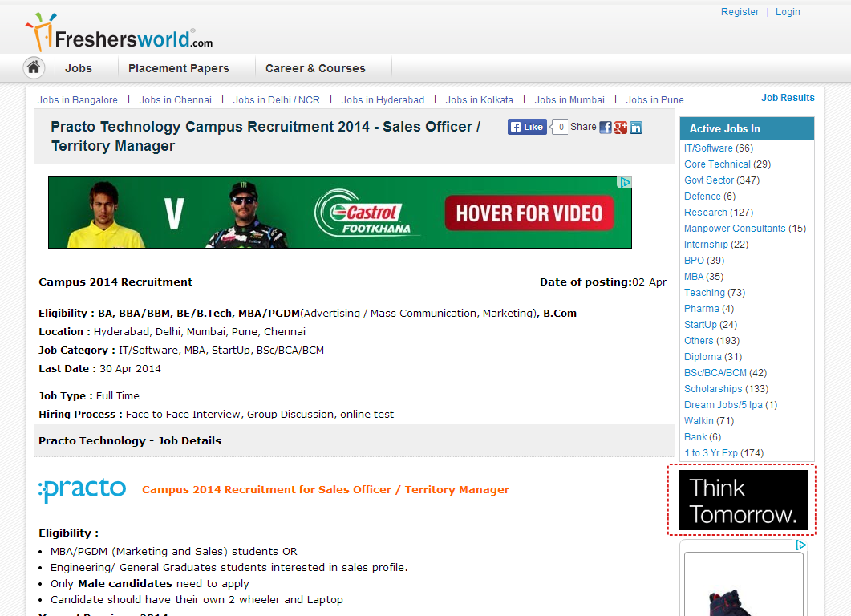Image resolution: width=851 pixels, height=616 pixels.
Task: Click the Castrol Footkhana video banner
Action: tap(338, 212)
